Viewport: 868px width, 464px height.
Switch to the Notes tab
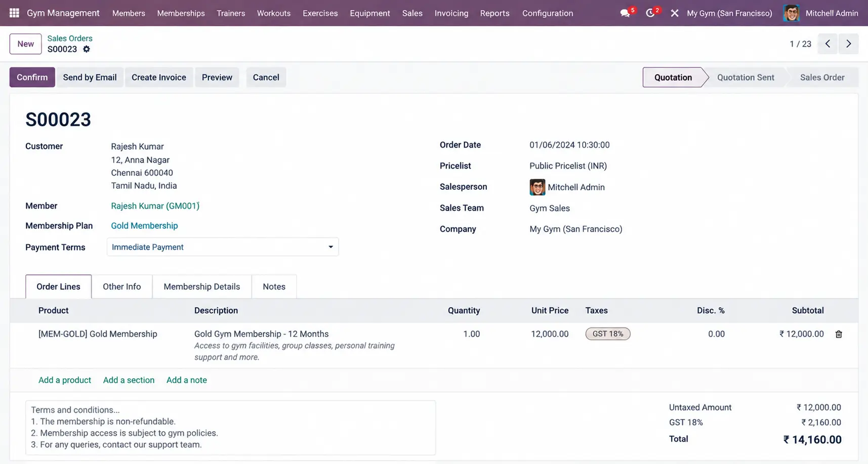click(x=274, y=286)
